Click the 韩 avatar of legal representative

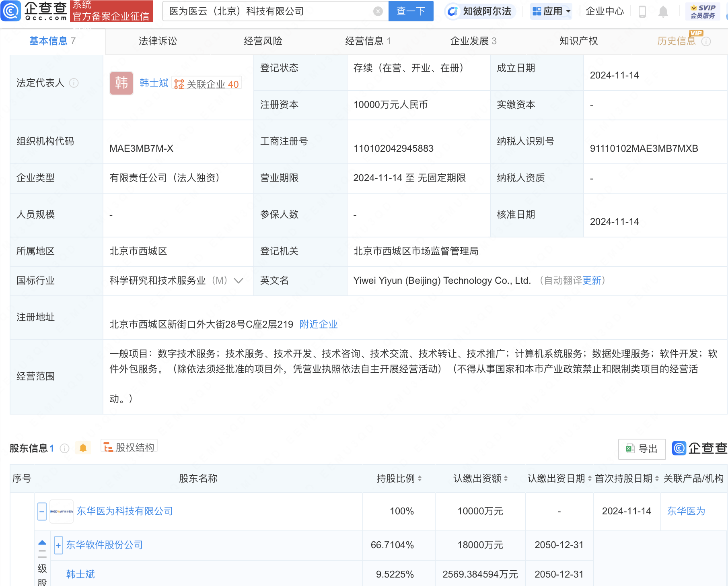(121, 83)
